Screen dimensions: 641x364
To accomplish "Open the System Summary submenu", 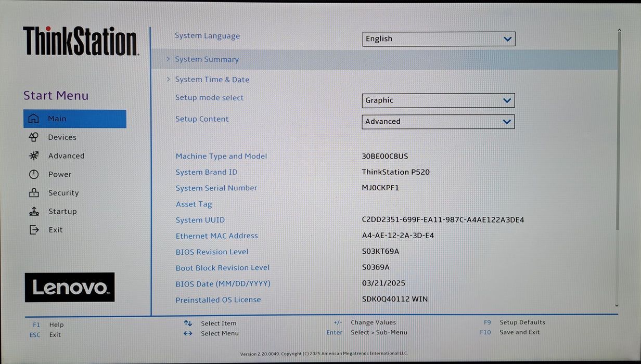I will (x=384, y=59).
